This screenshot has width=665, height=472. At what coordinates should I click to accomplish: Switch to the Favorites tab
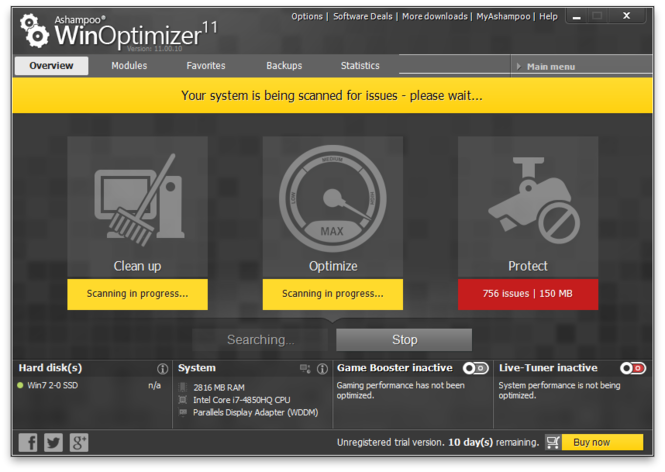click(x=206, y=66)
